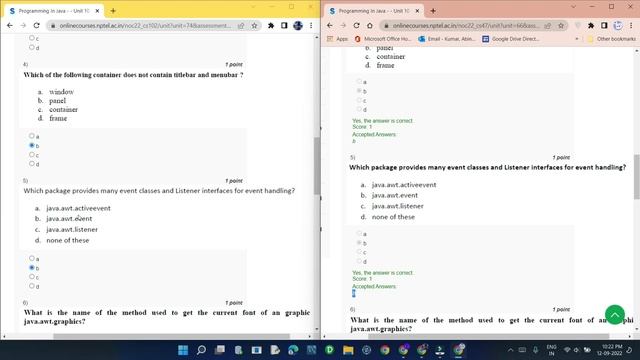Select option a for question 5 in left window
The image size is (640, 360).
click(32, 258)
